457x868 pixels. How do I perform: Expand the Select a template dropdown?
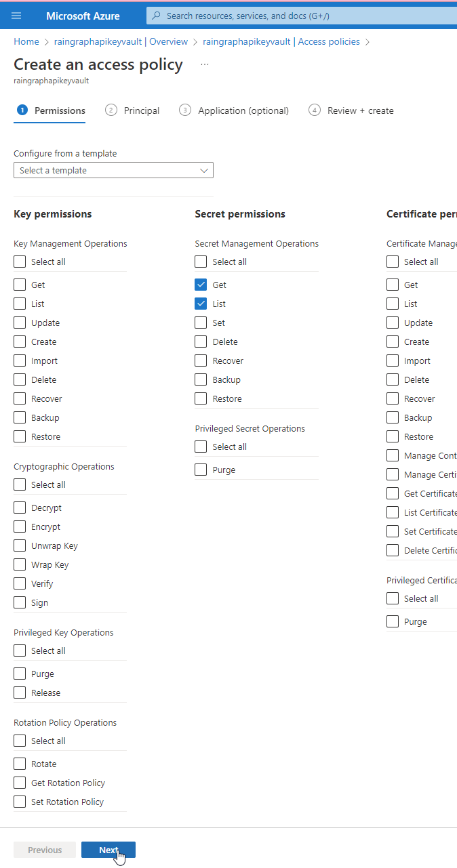(x=113, y=170)
